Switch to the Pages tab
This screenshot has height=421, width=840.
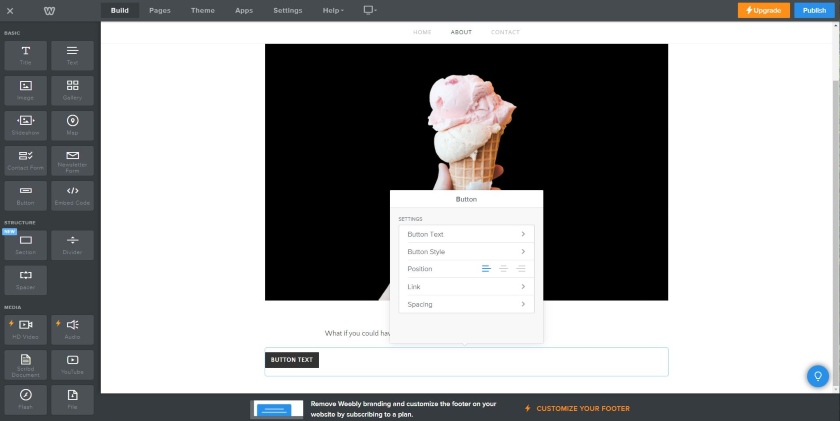[160, 10]
